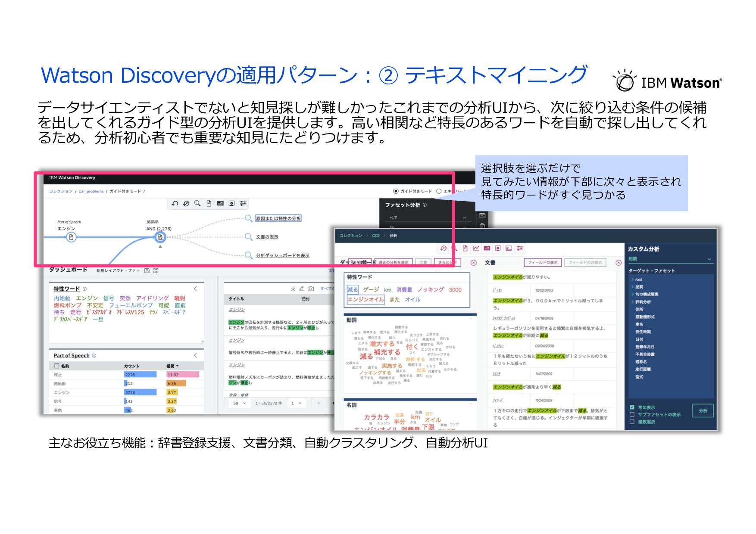Click the magnifier search icon in guided-mode toolbar
Screen dimensions: 756x534
pyautogui.click(x=197, y=203)
